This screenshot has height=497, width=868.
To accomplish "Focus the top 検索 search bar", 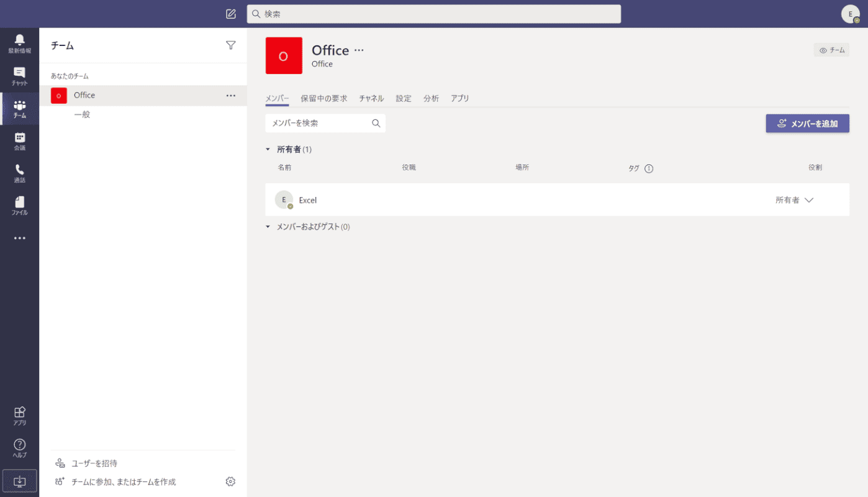I will 434,14.
